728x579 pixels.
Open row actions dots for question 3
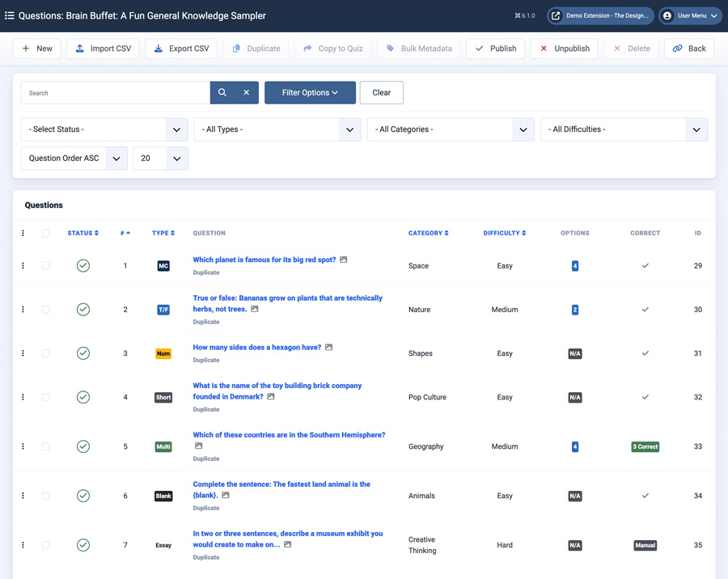click(x=23, y=353)
